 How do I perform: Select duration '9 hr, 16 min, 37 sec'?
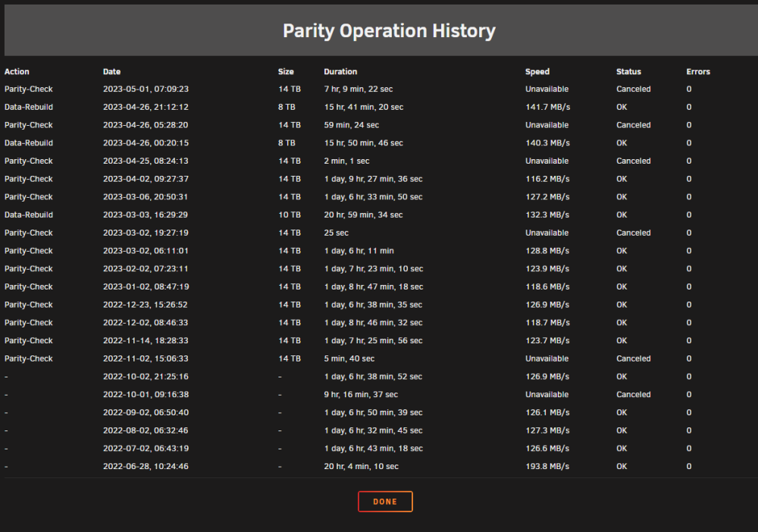click(x=361, y=394)
